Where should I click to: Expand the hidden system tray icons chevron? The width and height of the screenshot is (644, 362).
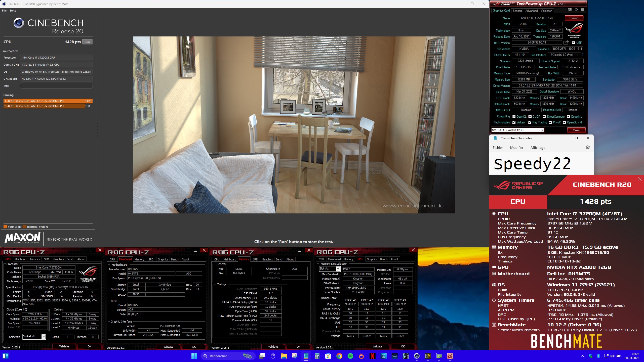[582, 356]
